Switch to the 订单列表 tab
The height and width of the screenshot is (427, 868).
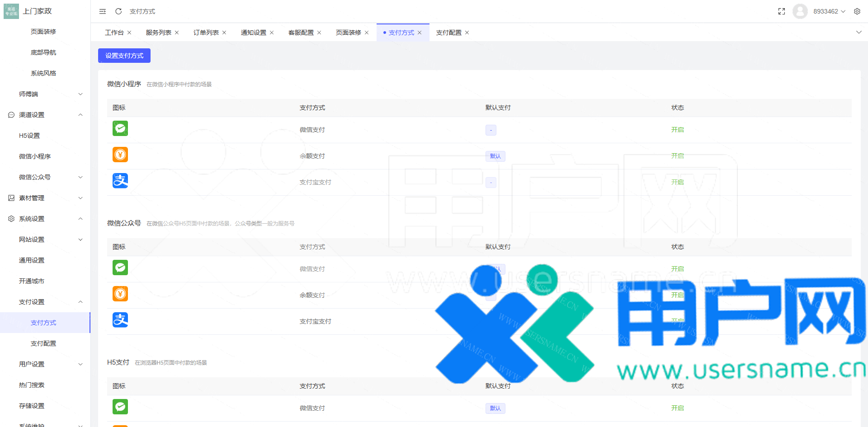click(206, 33)
